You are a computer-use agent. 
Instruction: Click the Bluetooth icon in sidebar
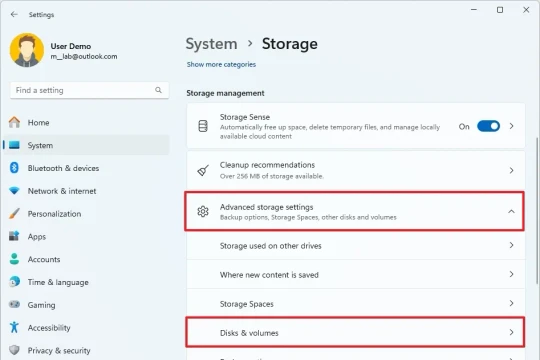pyautogui.click(x=14, y=168)
